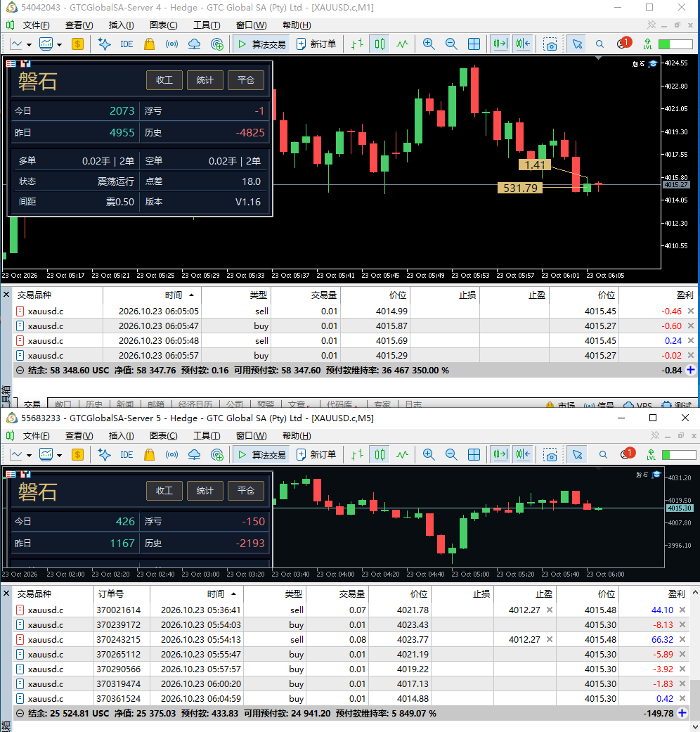Click the dollar sign icon in the bottom window toolbar
The height and width of the screenshot is (732, 700).
pyautogui.click(x=77, y=455)
